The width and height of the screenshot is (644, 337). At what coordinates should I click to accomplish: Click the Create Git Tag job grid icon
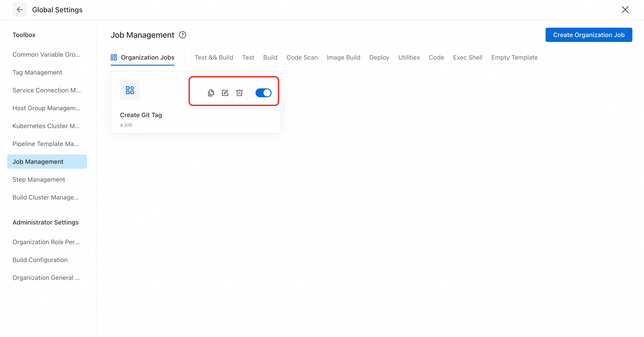pyautogui.click(x=130, y=90)
